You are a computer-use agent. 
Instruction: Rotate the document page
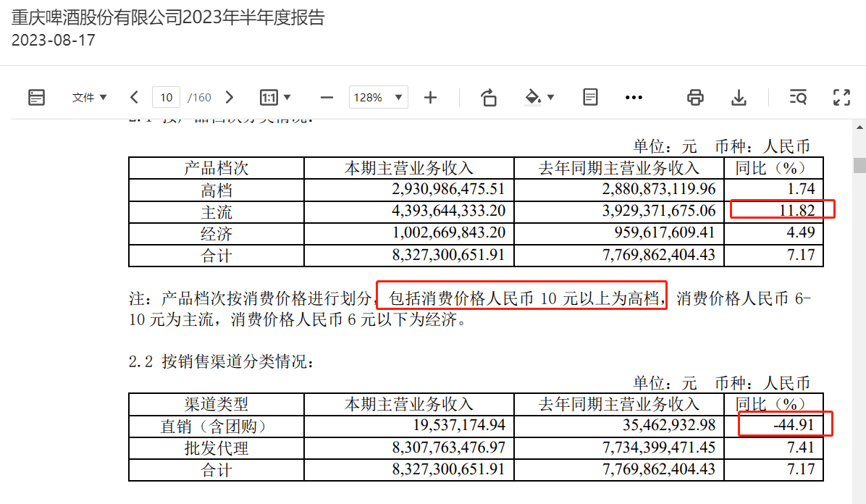pyautogui.click(x=489, y=97)
